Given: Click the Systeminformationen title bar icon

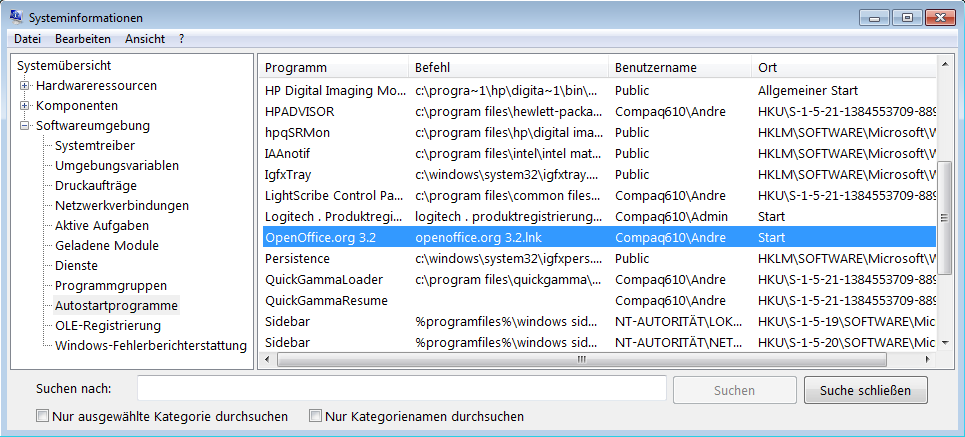Looking at the screenshot, I should pyautogui.click(x=17, y=18).
